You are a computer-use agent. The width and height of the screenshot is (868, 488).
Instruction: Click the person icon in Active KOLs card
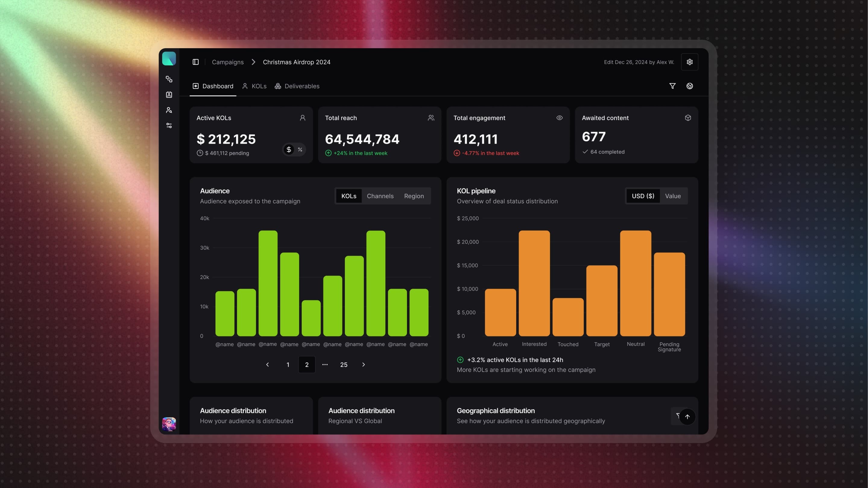tap(303, 118)
